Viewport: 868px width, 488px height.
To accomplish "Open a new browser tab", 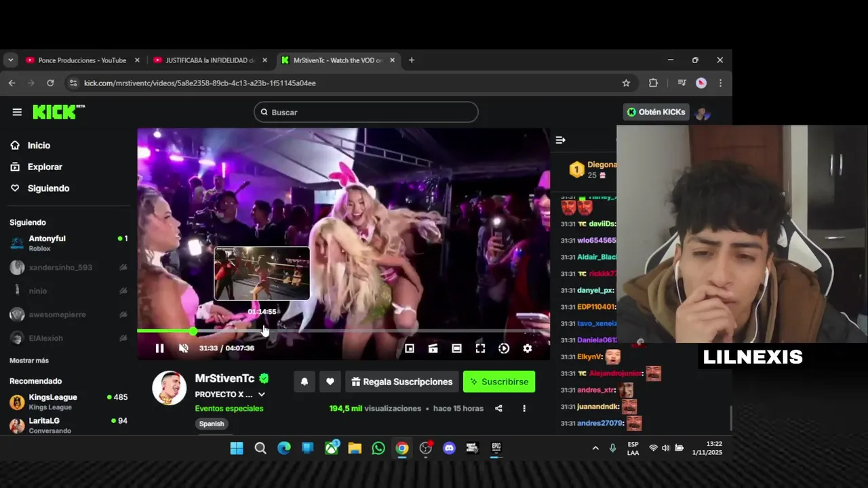I will tap(411, 60).
